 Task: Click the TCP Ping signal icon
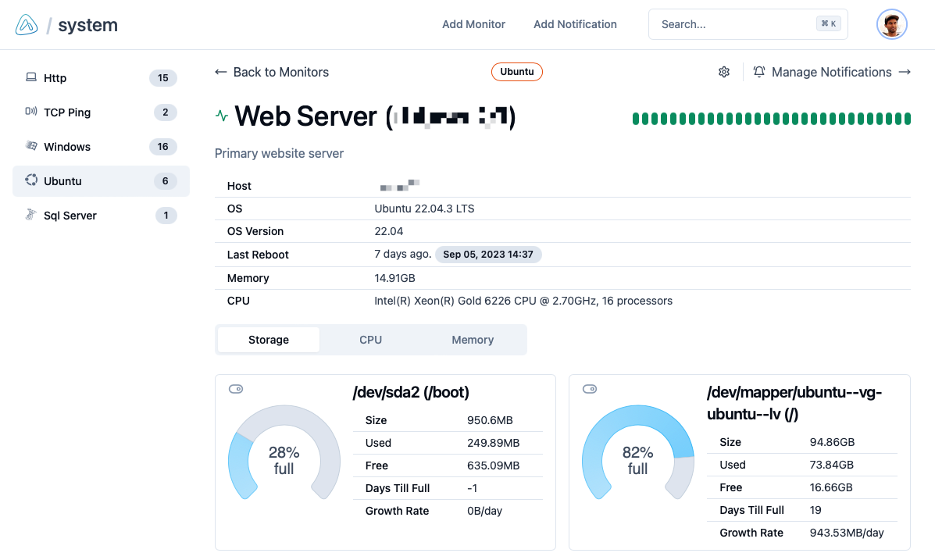(31, 112)
